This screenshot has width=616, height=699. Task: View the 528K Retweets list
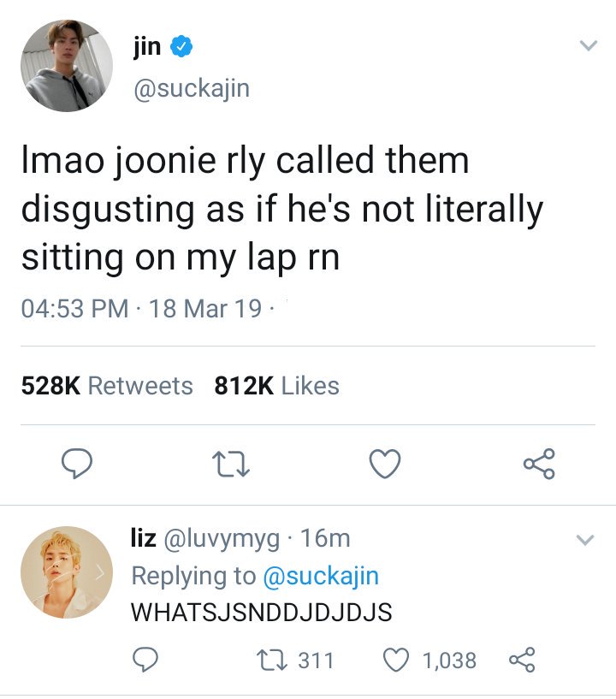(x=107, y=386)
